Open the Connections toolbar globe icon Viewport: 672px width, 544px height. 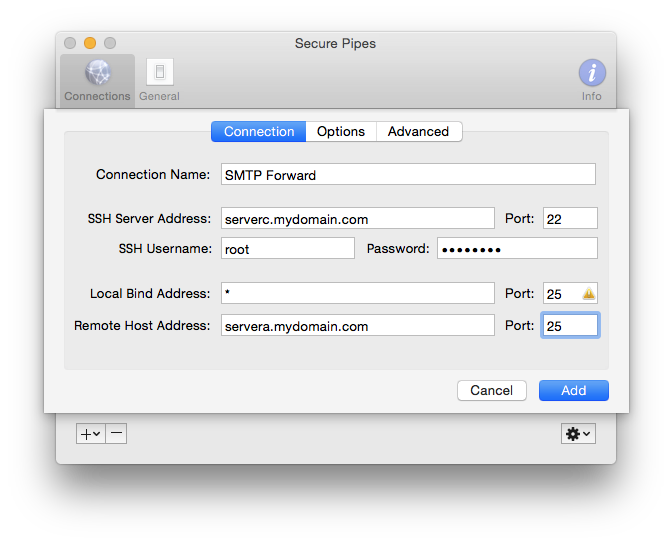(98, 72)
